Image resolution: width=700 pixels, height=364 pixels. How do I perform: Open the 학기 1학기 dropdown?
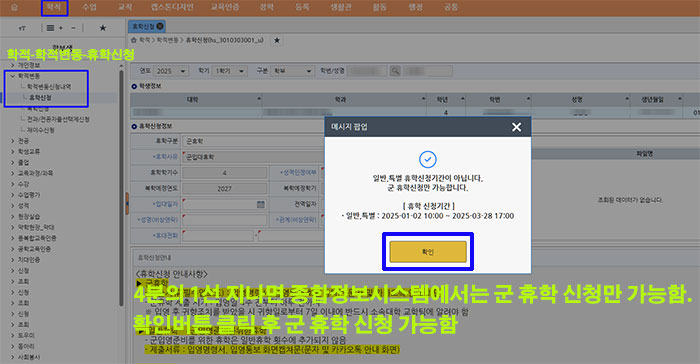click(229, 71)
